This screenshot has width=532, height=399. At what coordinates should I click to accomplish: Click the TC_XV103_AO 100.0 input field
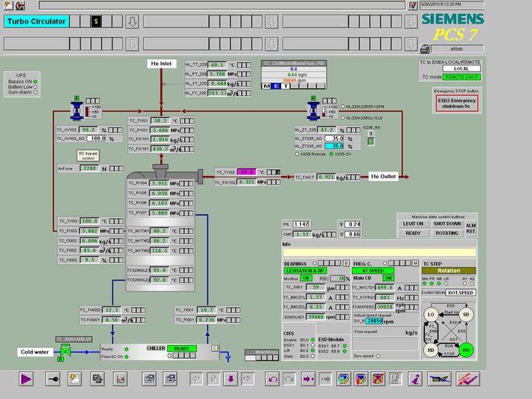click(x=97, y=138)
